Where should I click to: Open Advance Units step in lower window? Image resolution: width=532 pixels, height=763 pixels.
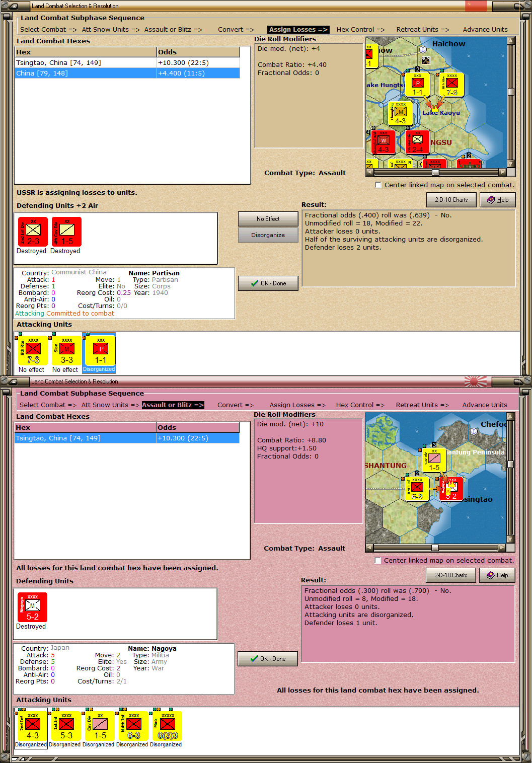click(485, 405)
